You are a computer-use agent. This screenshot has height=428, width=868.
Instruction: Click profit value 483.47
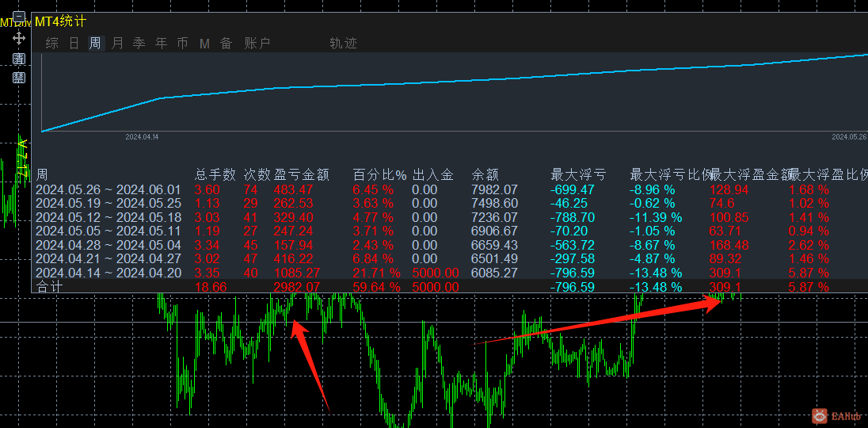click(x=293, y=190)
